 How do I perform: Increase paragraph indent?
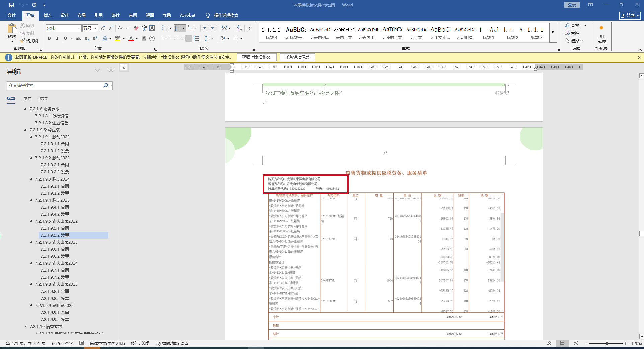click(214, 28)
